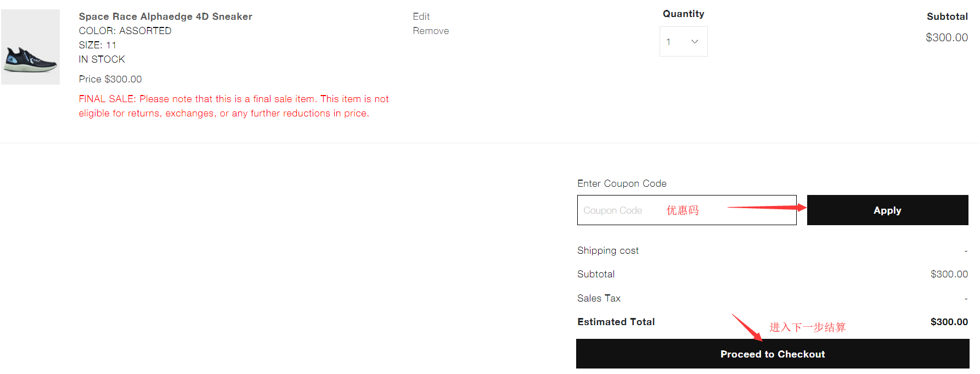Click the bold Quantity column header
Viewport: 980px width, 374px height.
point(683,14)
